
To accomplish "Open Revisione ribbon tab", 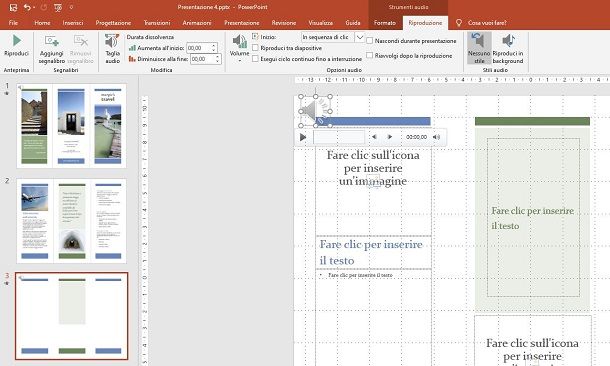I will (284, 23).
